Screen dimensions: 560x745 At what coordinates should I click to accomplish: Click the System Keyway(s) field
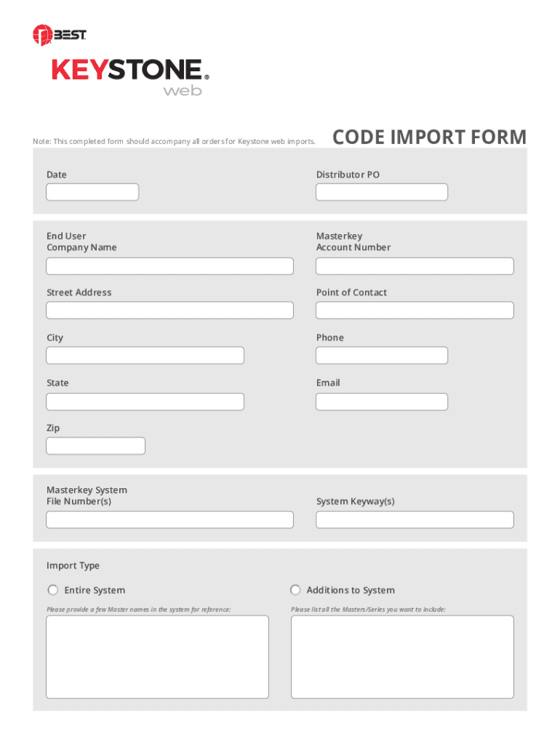[415, 519]
